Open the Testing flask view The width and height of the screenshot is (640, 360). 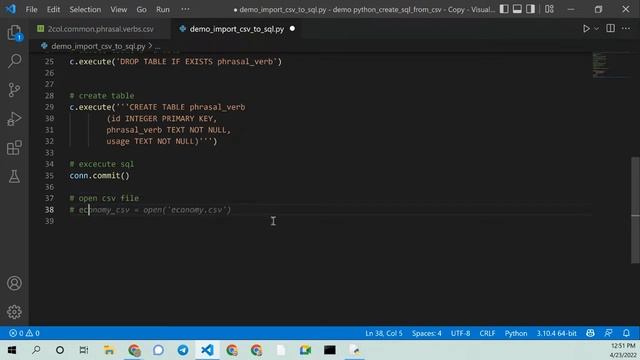click(x=14, y=176)
